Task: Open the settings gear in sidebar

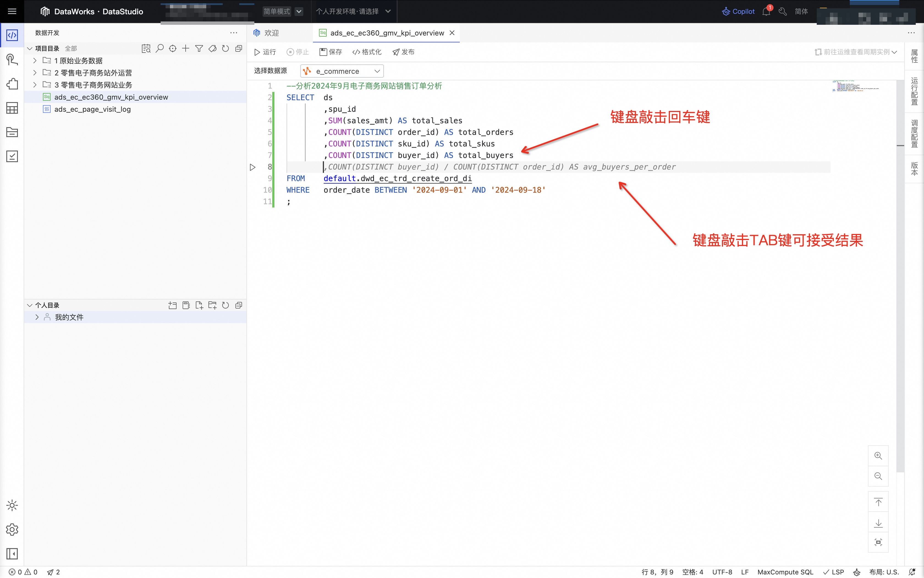Action: click(x=12, y=530)
